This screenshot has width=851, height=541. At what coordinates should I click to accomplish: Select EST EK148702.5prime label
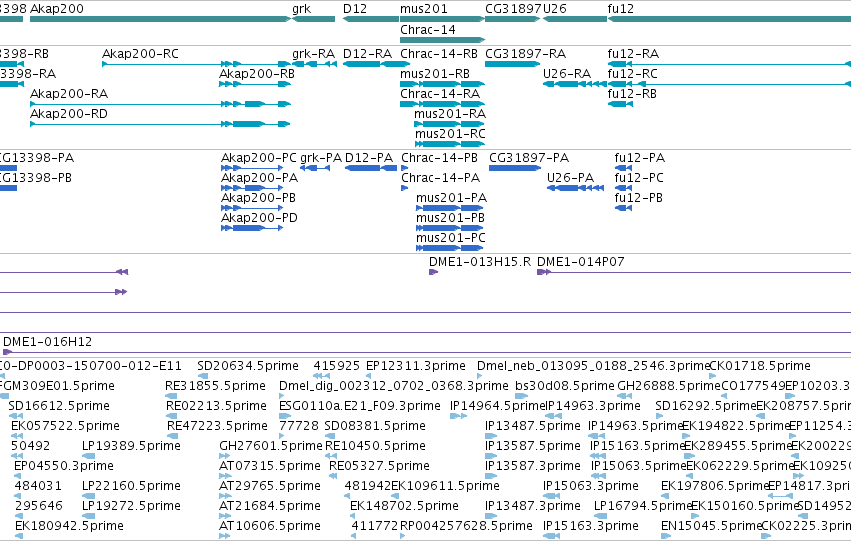point(404,506)
